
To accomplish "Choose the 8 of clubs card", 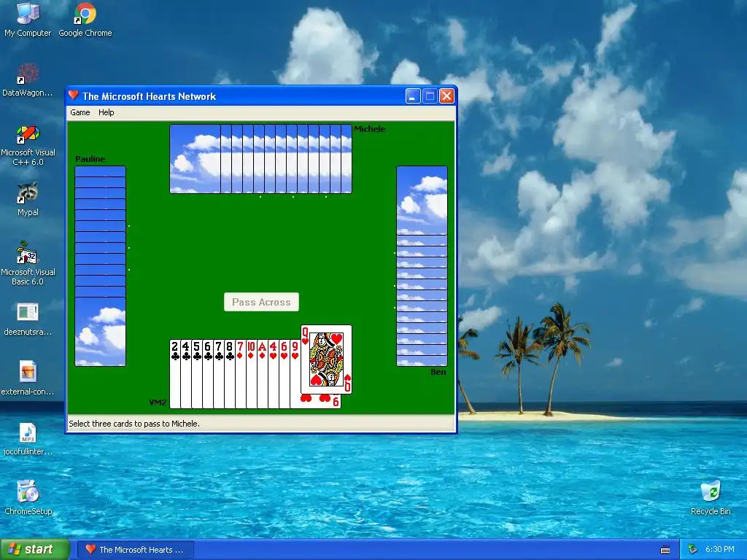I will [230, 374].
